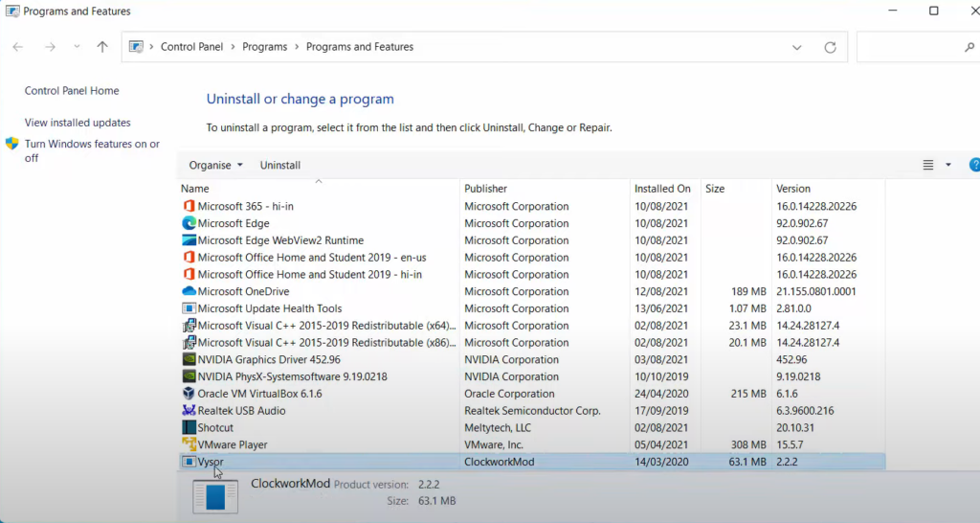
Task: Navigate up one folder level
Action: pyautogui.click(x=102, y=47)
